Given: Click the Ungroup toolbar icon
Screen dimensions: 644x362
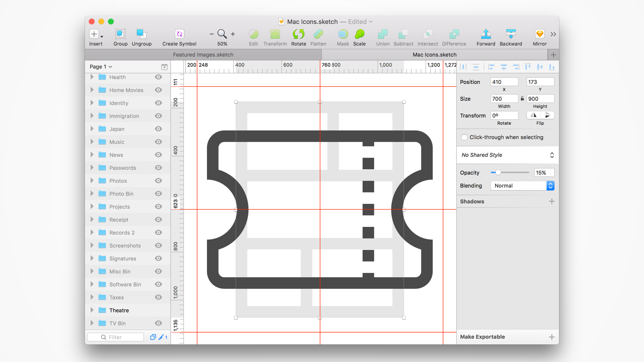Looking at the screenshot, I should click(x=141, y=35).
